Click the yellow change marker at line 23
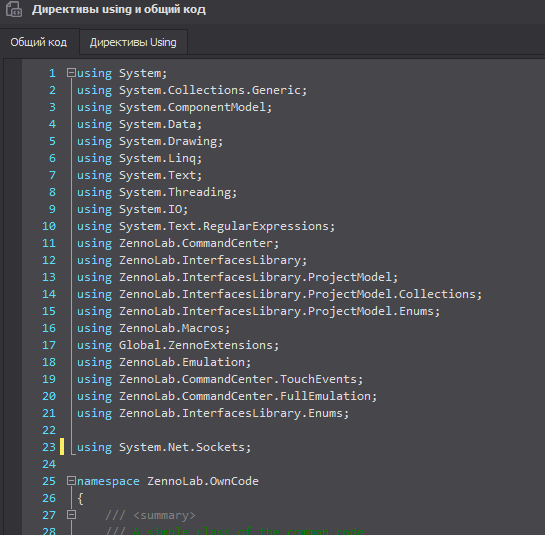The width and height of the screenshot is (545, 535). [62, 447]
